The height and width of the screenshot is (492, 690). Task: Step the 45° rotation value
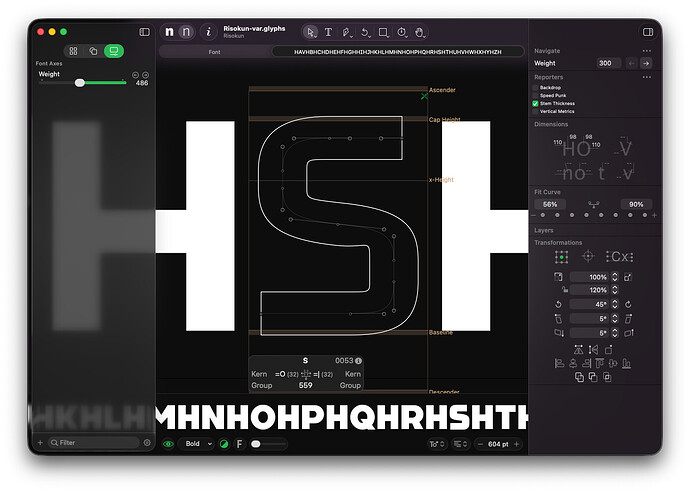coord(615,304)
